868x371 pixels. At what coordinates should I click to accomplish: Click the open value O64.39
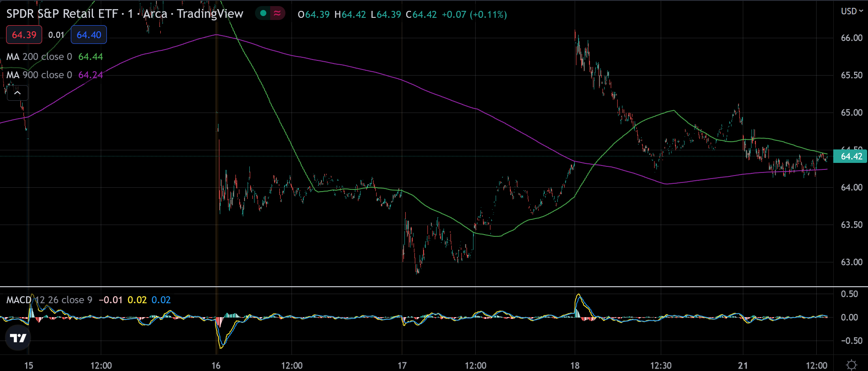click(314, 14)
